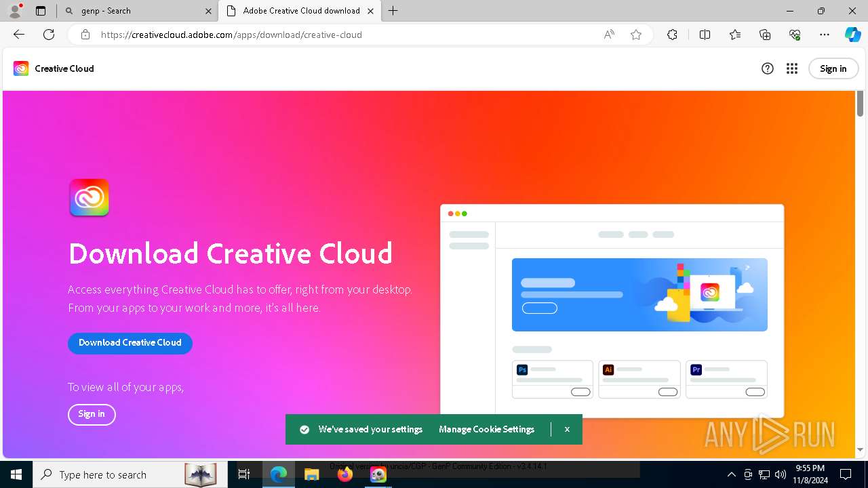The image size is (868, 488).
Task: Open the Help question mark icon
Action: [768, 68]
